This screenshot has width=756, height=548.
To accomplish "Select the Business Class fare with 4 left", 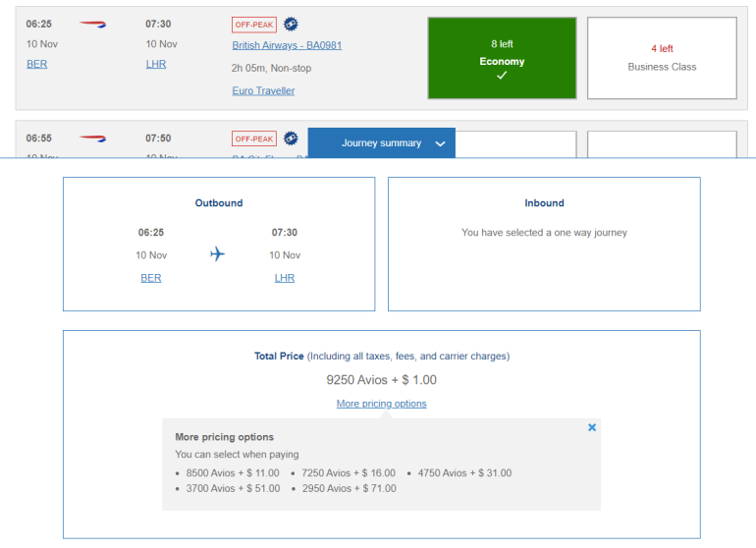I will 662,58.
